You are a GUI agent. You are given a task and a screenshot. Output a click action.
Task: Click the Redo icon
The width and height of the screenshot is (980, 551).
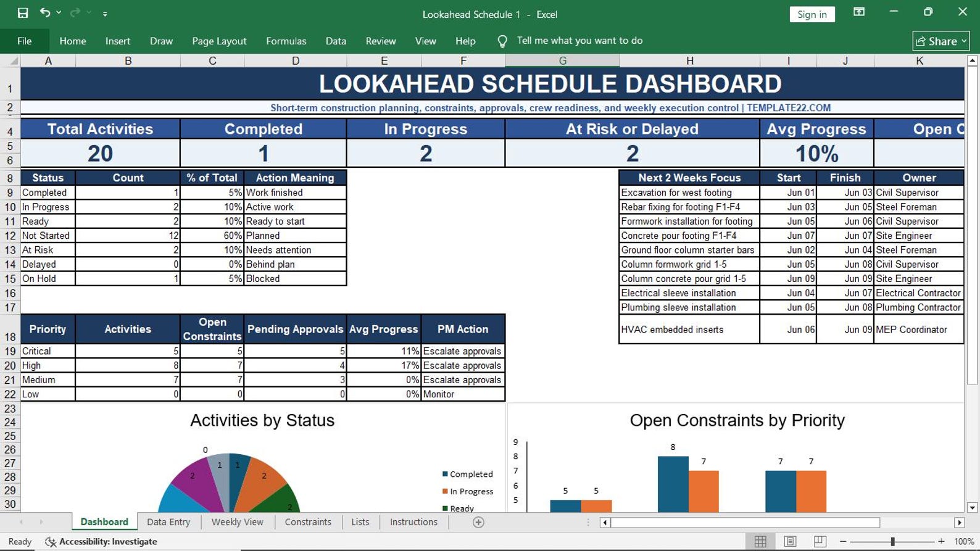point(75,12)
